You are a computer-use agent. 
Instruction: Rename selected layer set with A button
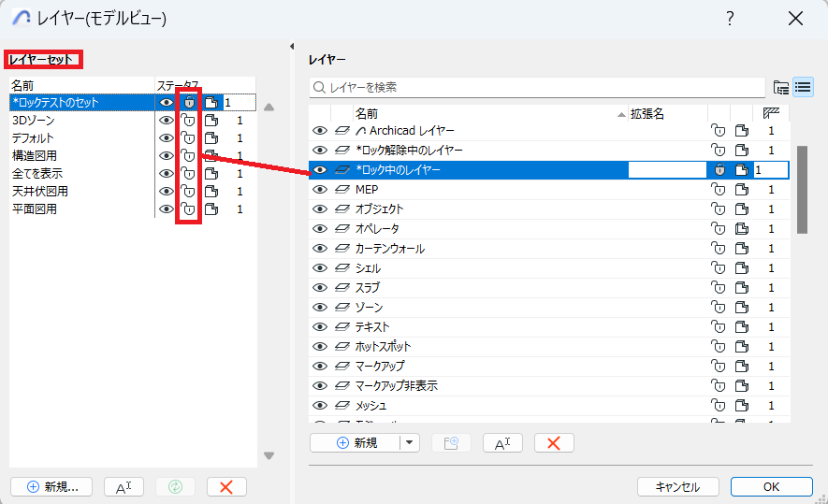tap(124, 486)
